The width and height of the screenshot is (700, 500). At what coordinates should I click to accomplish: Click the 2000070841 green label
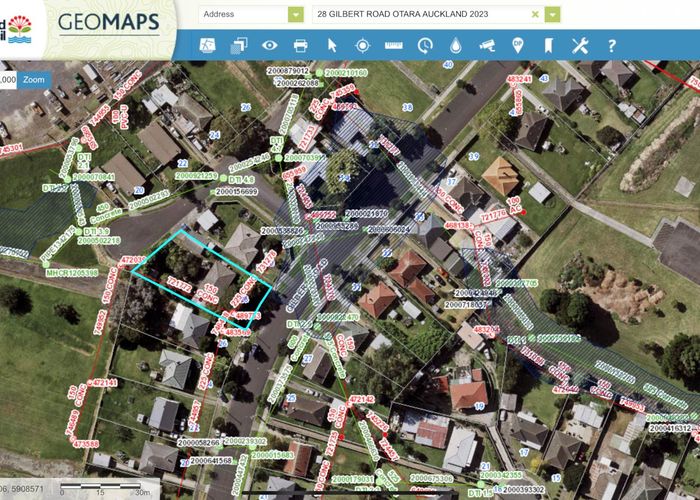coord(93,177)
